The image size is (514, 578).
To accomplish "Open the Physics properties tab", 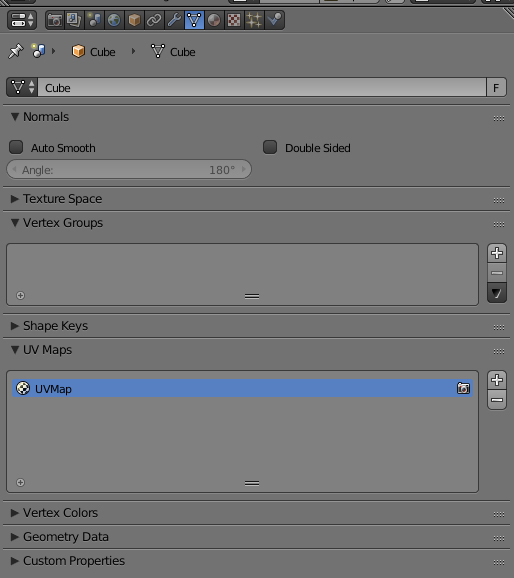I will pyautogui.click(x=274, y=20).
